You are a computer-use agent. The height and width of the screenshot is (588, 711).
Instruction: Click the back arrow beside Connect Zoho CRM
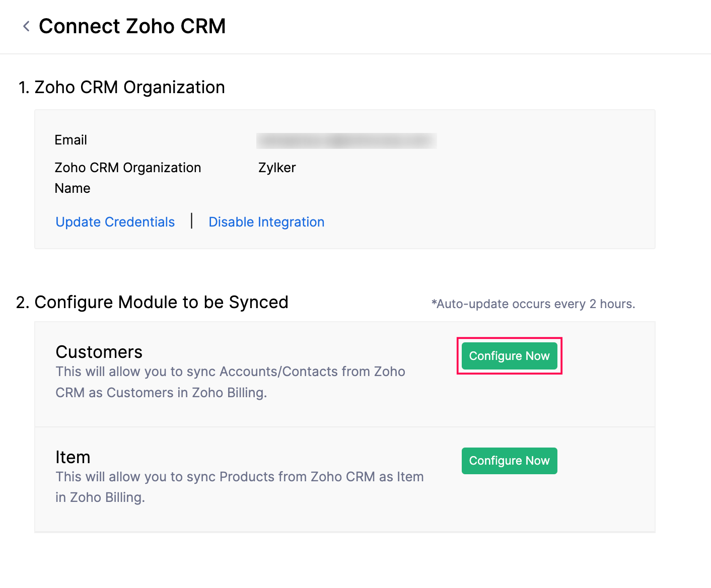(x=26, y=26)
